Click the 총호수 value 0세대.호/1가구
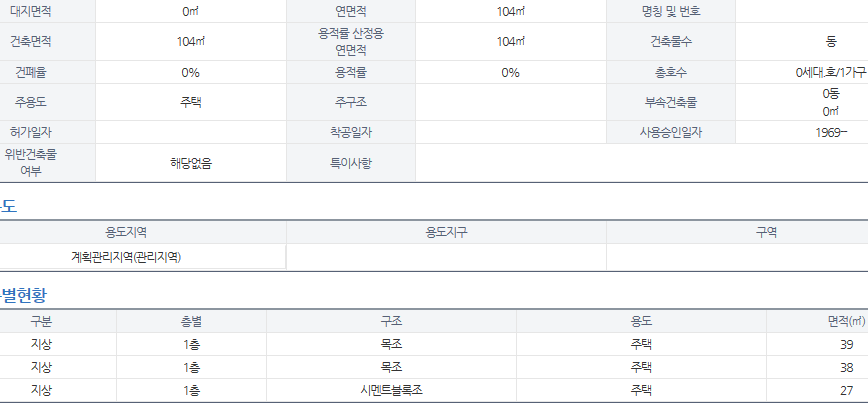 coord(824,73)
